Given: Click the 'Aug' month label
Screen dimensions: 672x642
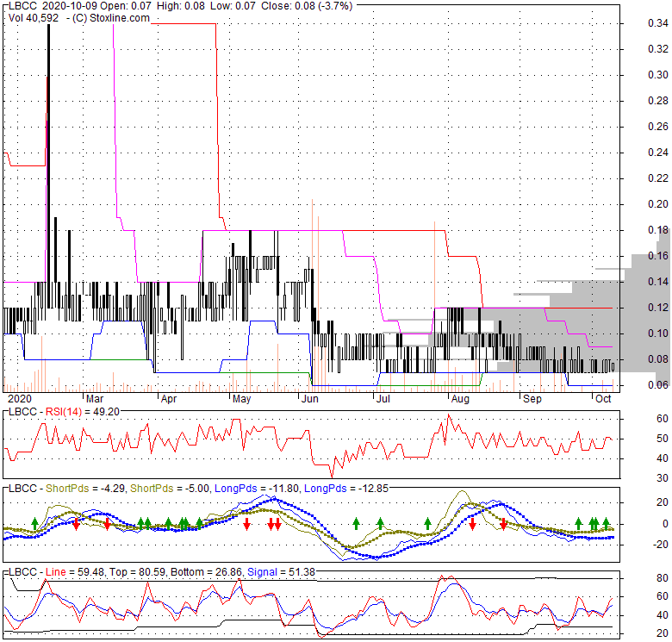Looking at the screenshot, I should (x=460, y=399).
